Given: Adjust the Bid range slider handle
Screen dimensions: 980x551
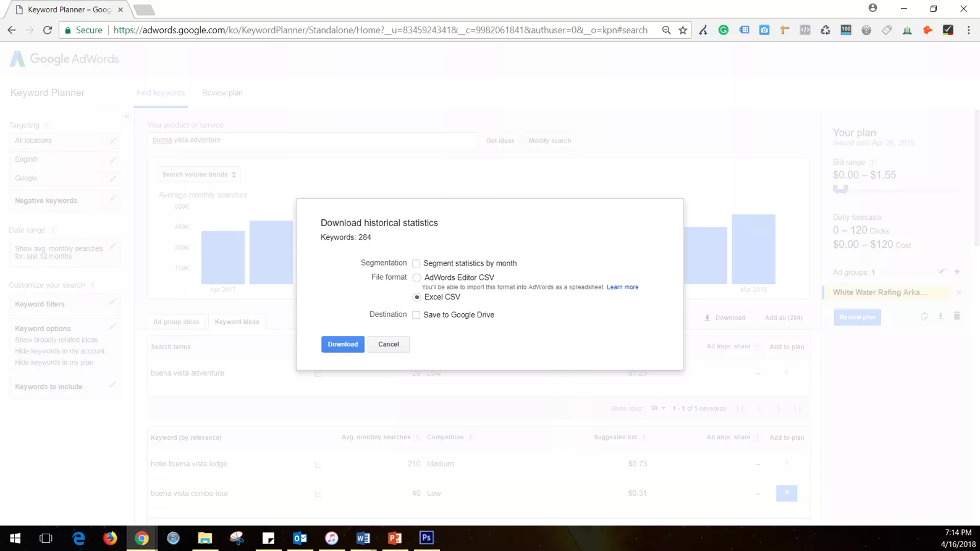Looking at the screenshot, I should coord(840,189).
